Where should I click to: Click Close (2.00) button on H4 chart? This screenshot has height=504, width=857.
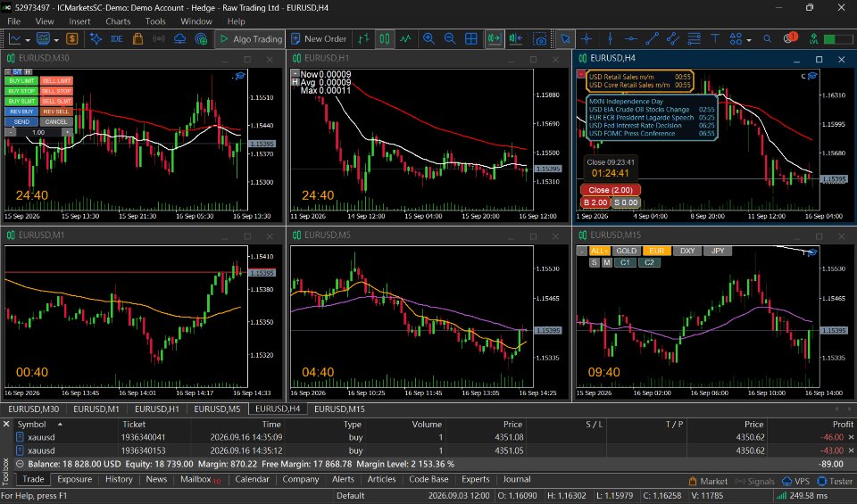point(610,190)
